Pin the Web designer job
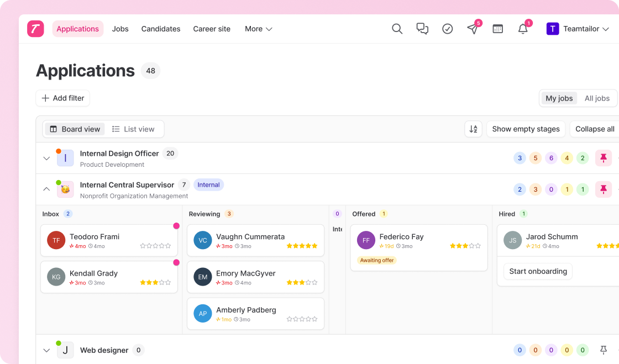 click(x=603, y=350)
